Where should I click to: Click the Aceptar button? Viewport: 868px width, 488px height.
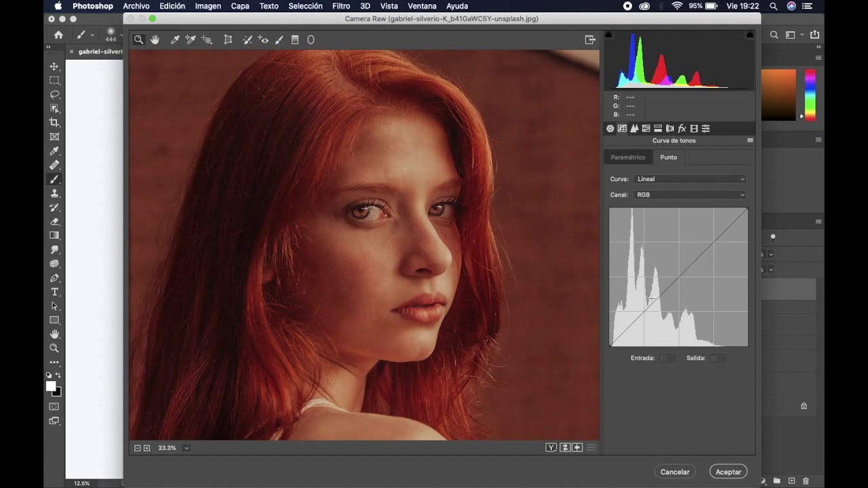point(728,472)
